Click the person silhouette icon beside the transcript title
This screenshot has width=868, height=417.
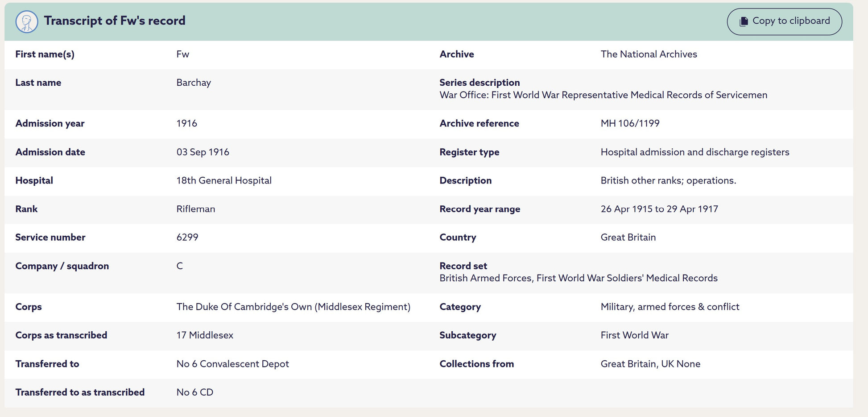click(27, 21)
